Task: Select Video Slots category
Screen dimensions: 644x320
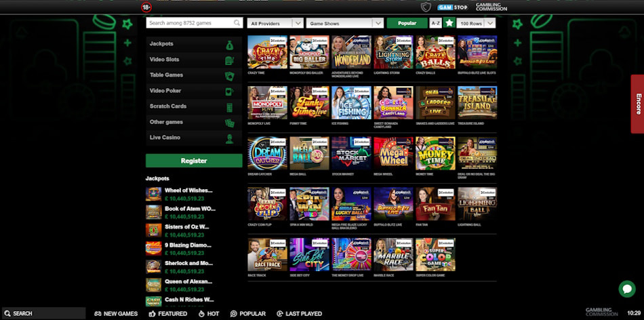Action: point(194,60)
